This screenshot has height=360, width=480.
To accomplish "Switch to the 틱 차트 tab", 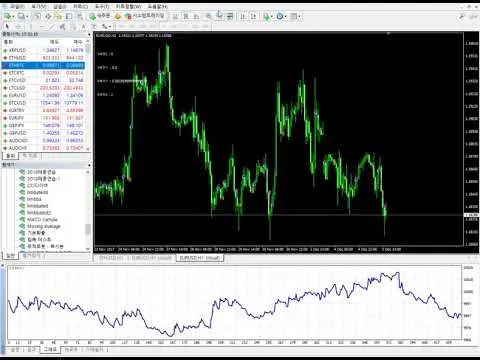I will pyautogui.click(x=30, y=156).
